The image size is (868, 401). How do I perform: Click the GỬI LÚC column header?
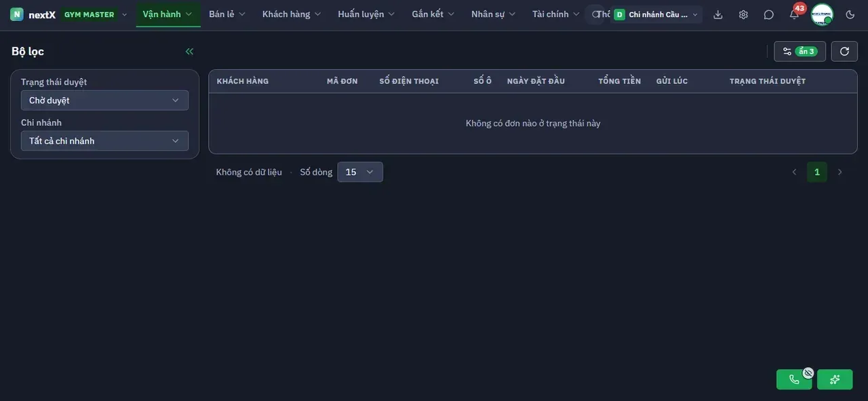[x=672, y=81]
